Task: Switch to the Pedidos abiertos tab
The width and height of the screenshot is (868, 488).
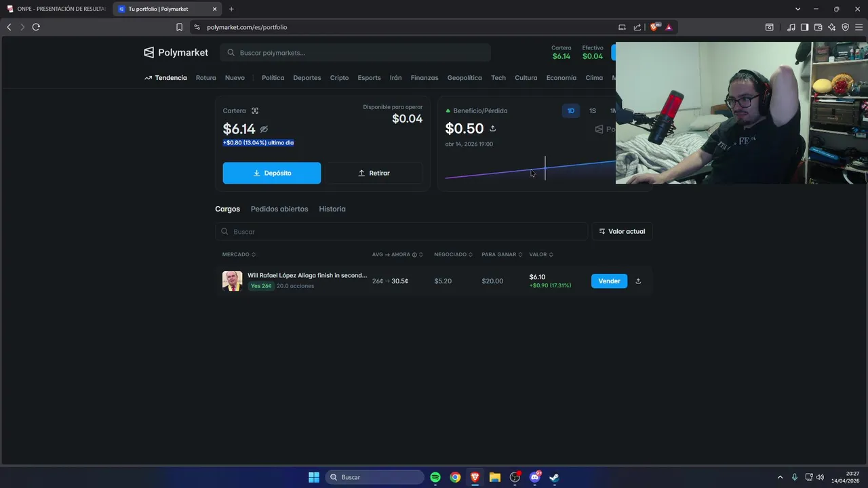Action: (x=279, y=209)
